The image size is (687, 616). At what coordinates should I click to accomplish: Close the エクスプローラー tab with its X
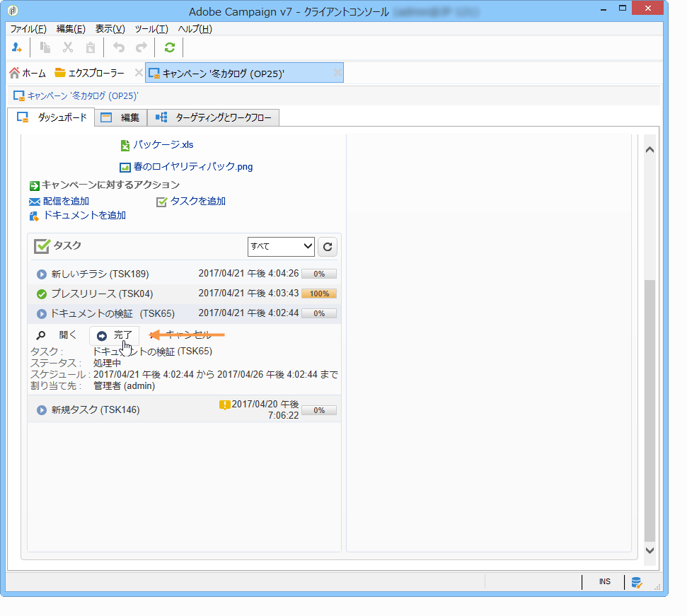click(139, 73)
